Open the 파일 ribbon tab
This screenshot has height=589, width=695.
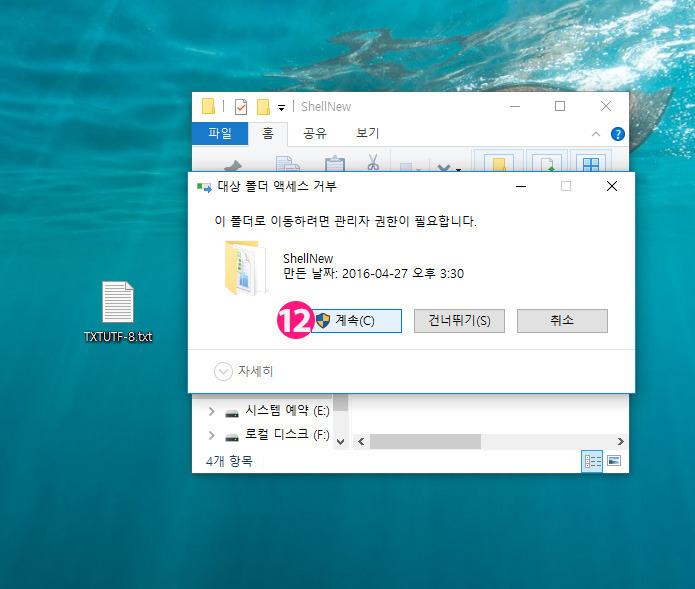(x=220, y=133)
